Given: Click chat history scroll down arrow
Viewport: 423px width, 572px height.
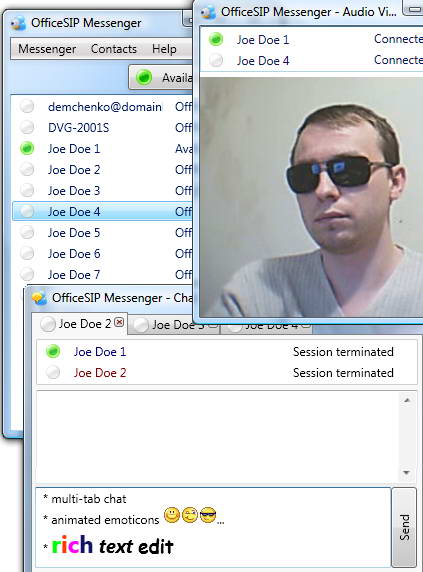Looking at the screenshot, I should [x=407, y=472].
